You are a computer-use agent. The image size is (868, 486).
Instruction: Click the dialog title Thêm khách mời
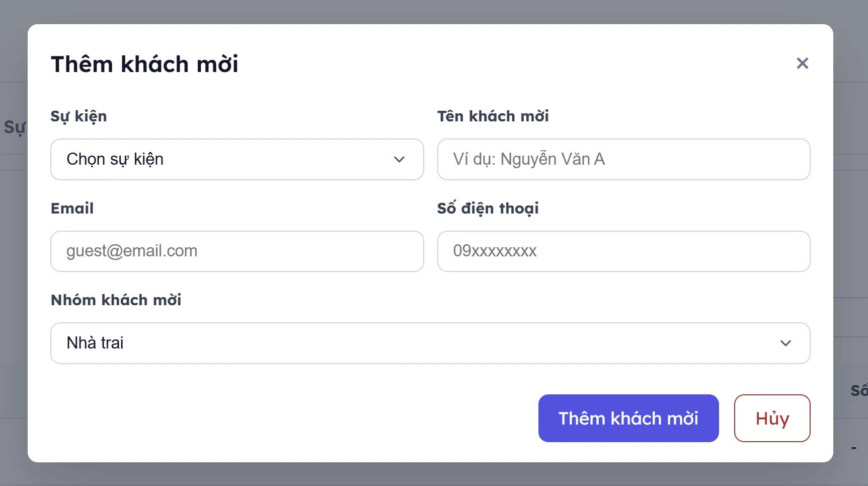144,64
